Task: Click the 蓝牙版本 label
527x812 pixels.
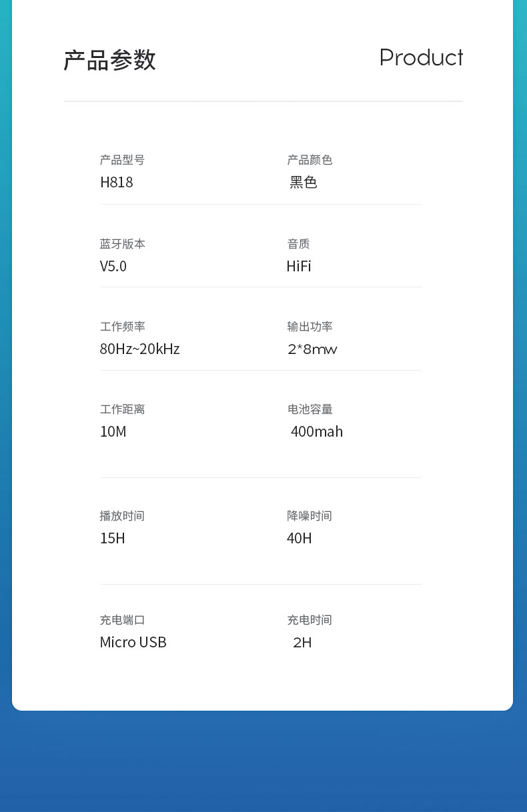Action: tap(123, 244)
